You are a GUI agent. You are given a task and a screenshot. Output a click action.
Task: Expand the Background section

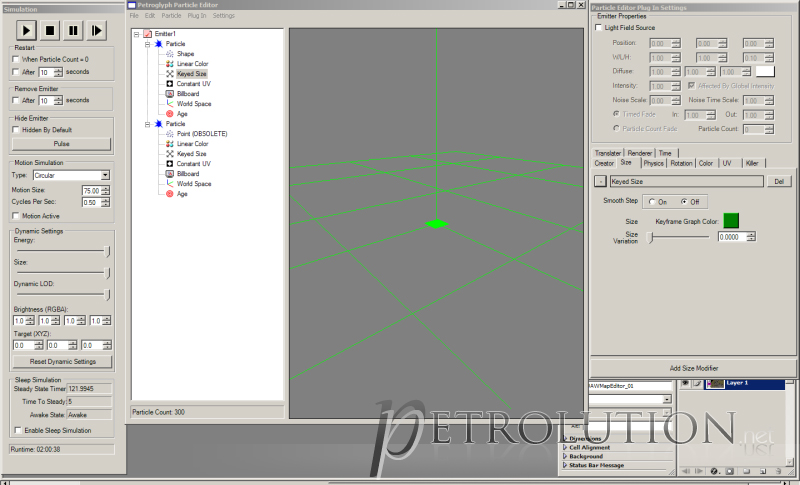pyautogui.click(x=565, y=456)
